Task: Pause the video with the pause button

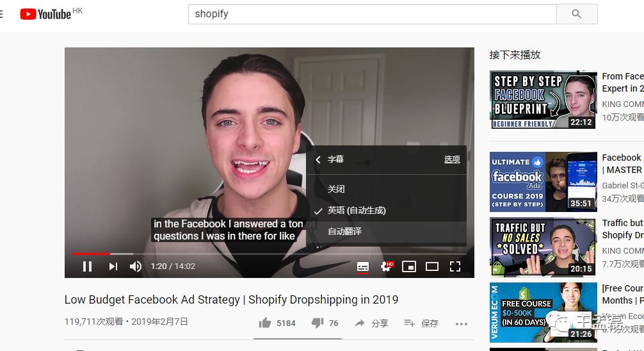Action: [87, 266]
